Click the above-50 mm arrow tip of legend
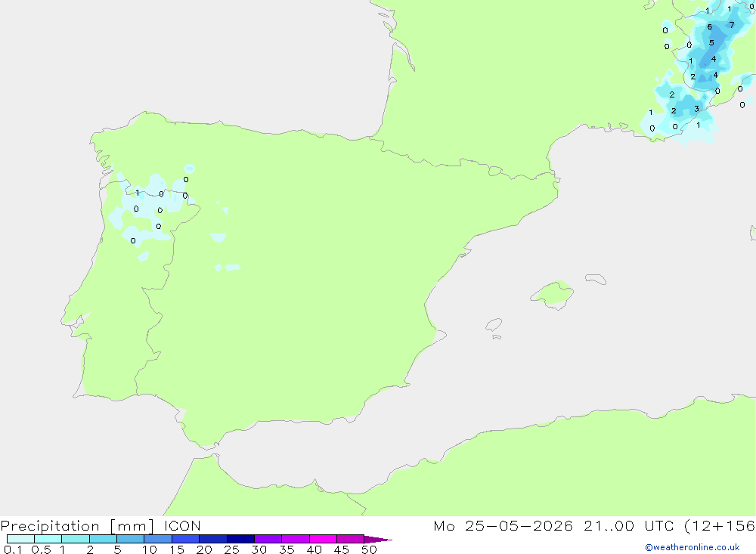The height and width of the screenshot is (554, 756). click(377, 539)
